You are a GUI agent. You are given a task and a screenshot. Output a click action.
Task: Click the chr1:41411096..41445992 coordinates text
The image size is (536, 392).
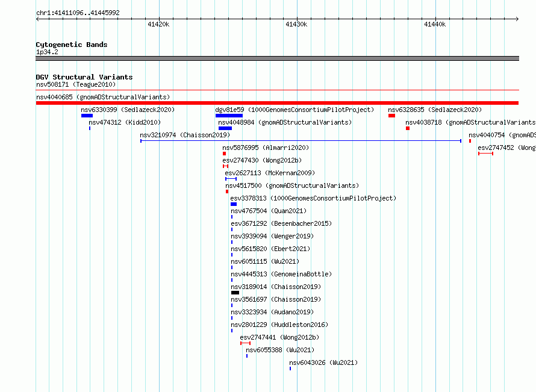(78, 13)
